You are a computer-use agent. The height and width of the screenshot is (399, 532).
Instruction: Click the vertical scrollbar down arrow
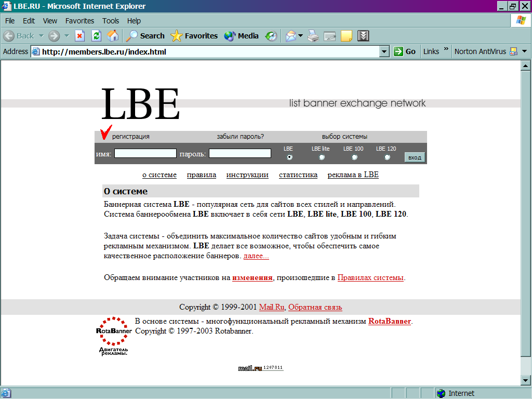[x=525, y=380]
